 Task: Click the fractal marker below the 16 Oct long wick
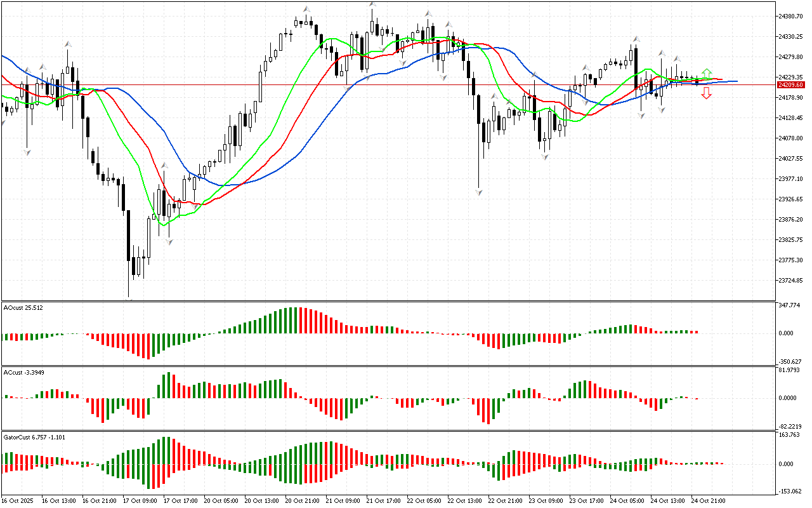pos(27,152)
